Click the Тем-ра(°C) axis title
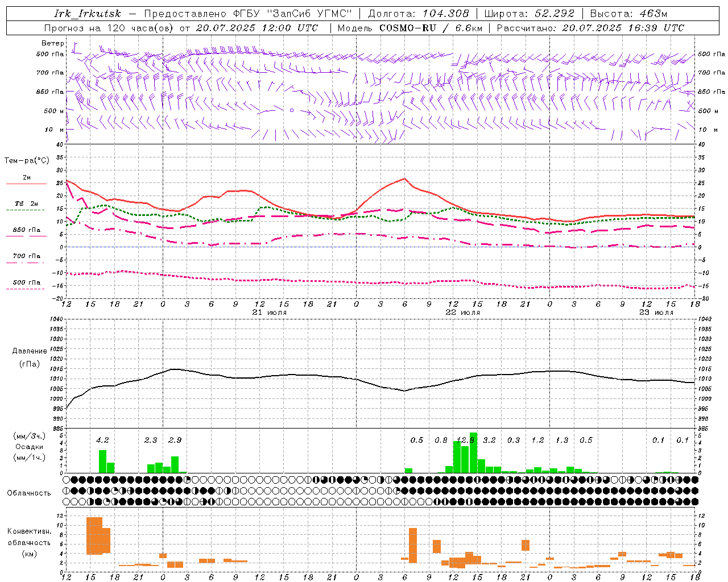This screenshot has height=582, width=728. (x=27, y=161)
